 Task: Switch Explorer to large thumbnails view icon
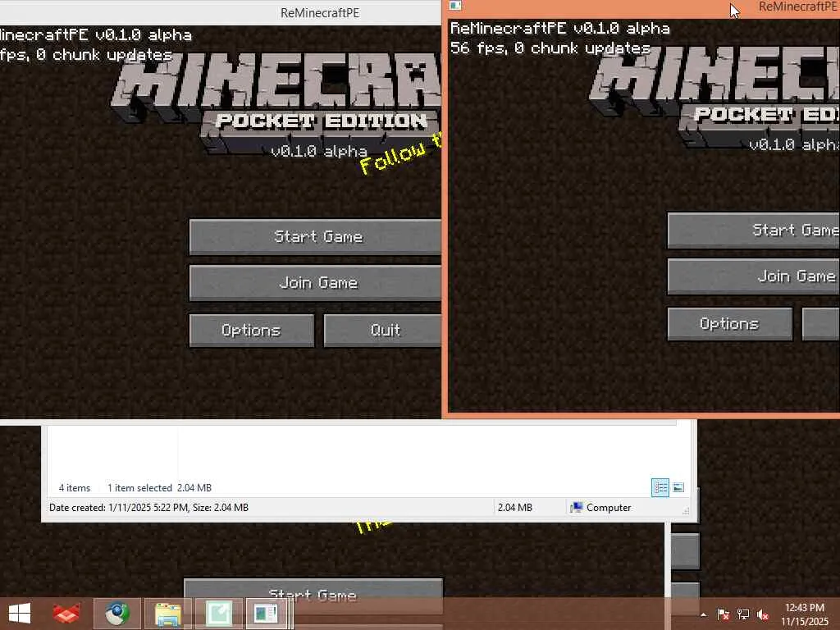click(678, 487)
